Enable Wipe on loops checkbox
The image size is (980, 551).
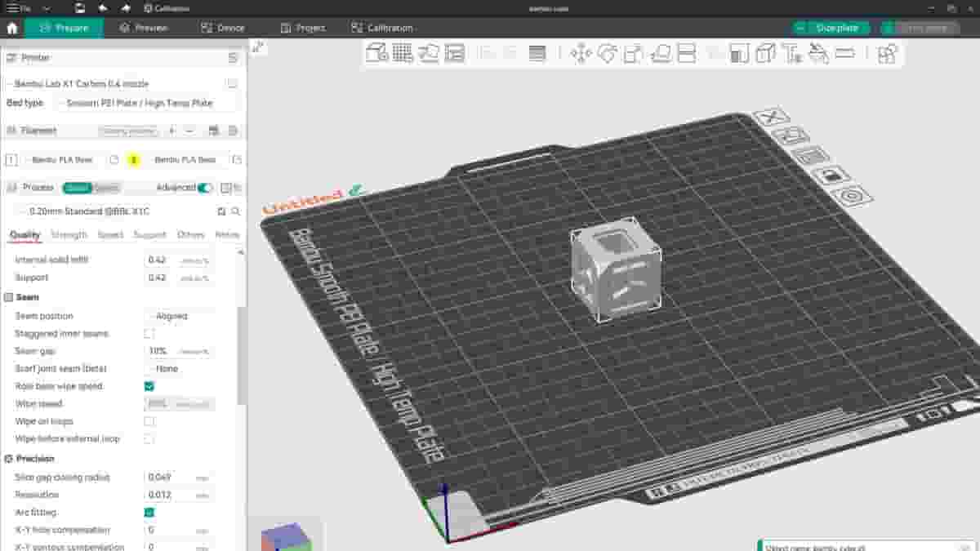click(x=149, y=420)
